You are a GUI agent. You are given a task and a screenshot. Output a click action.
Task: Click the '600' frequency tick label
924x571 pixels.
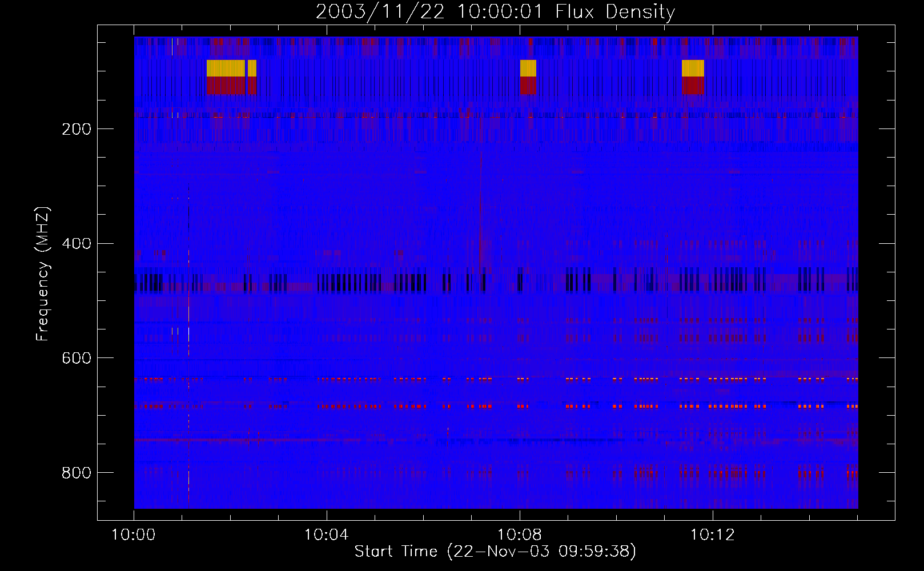[77, 358]
